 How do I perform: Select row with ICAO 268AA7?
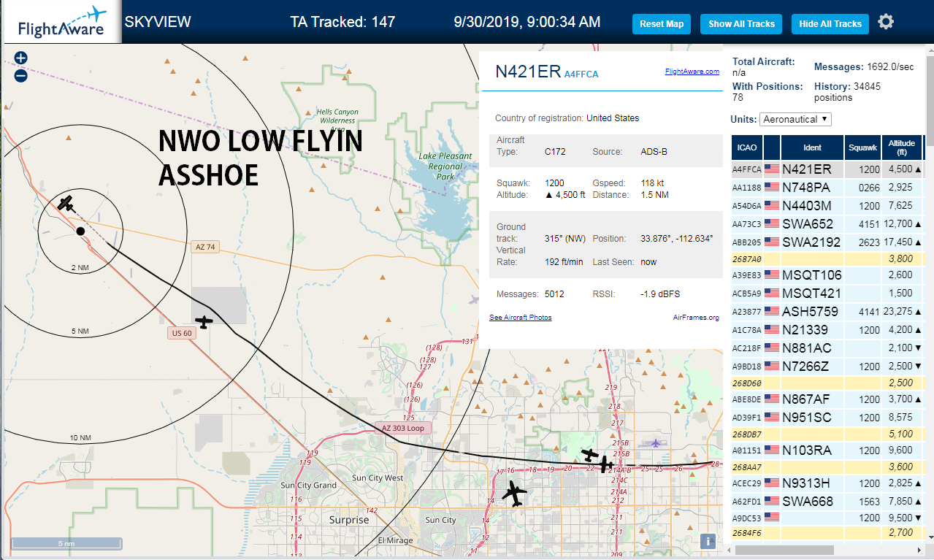point(828,467)
